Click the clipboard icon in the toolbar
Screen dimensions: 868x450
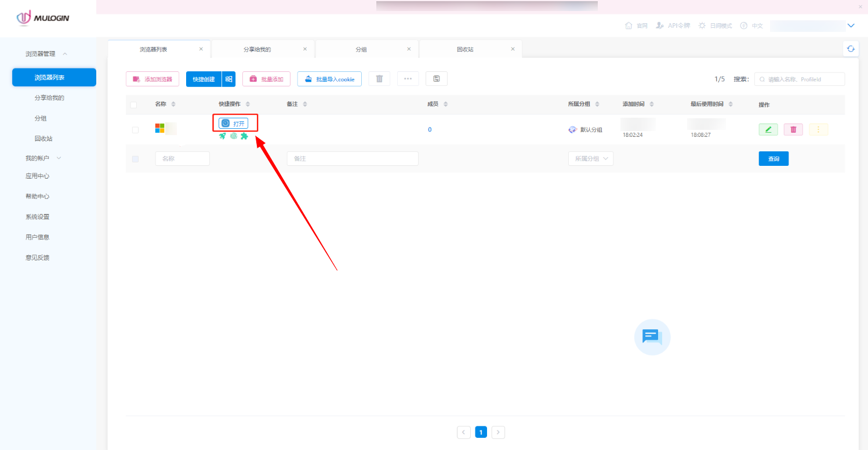point(436,78)
